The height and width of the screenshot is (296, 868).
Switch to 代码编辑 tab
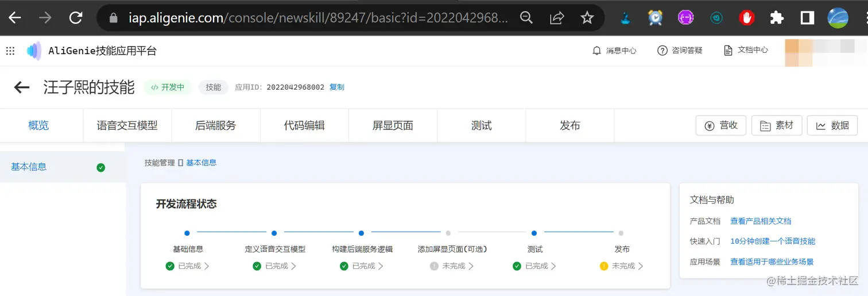pos(304,125)
